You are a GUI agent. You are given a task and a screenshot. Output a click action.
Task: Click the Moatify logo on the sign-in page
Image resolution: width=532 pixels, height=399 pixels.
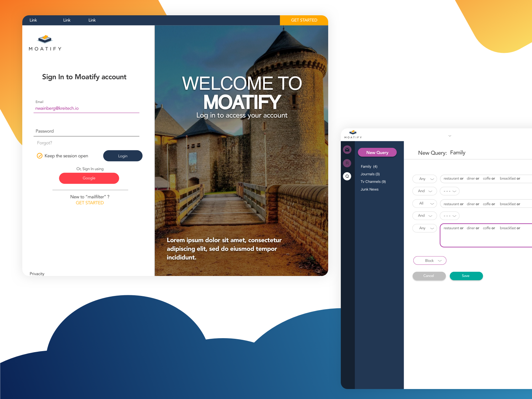[x=45, y=43]
